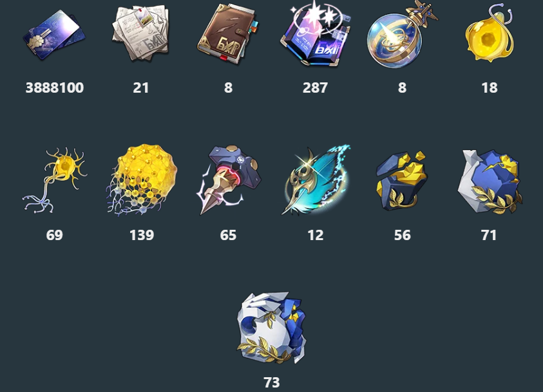The height and width of the screenshot is (392, 543).
Task: Click the count 139 under golden cluster
Action: point(142,236)
